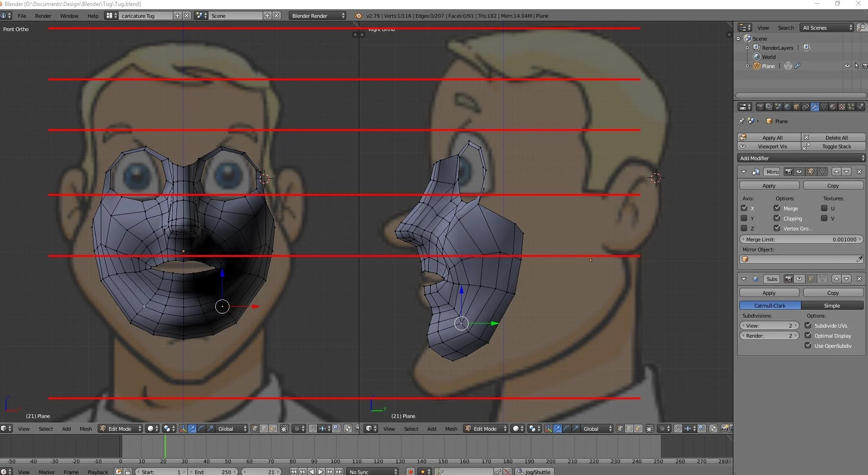Toggle the Clipping option checkbox
The width and height of the screenshot is (868, 475).
(x=777, y=218)
